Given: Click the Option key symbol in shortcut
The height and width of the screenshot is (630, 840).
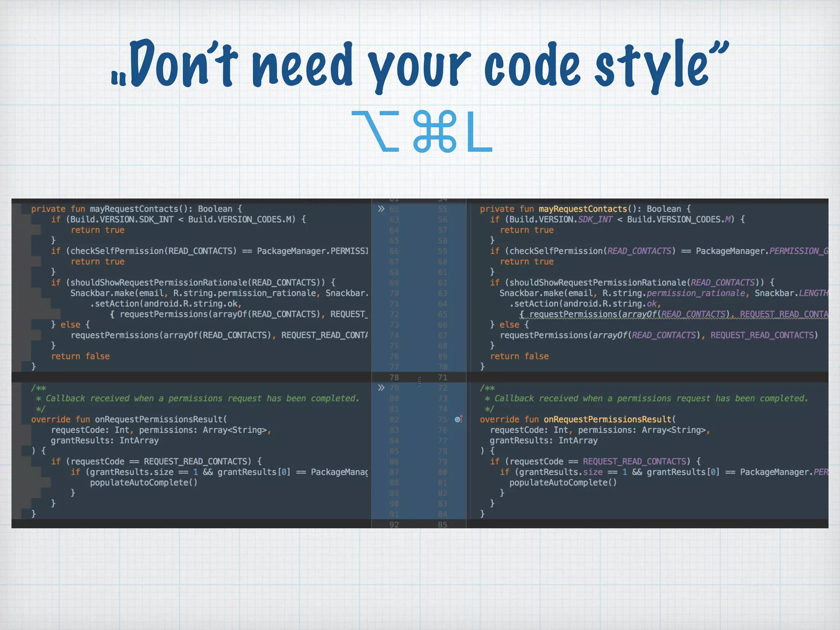Looking at the screenshot, I should (375, 131).
